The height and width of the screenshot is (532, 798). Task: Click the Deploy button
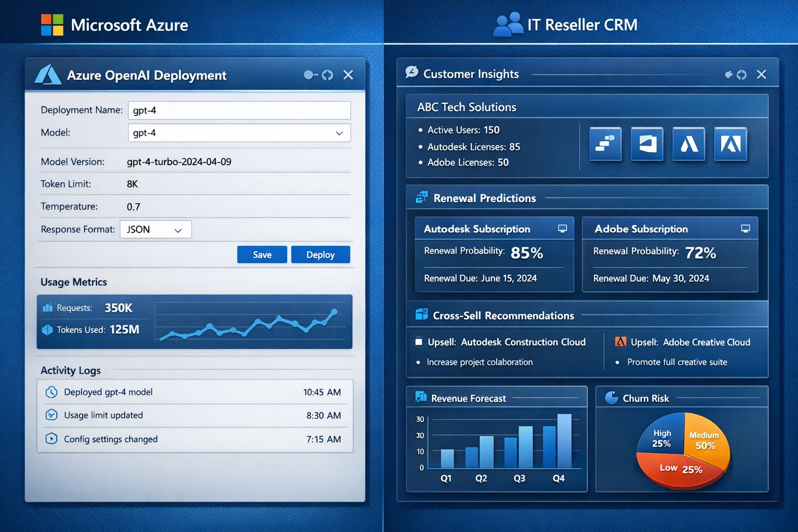tap(320, 255)
